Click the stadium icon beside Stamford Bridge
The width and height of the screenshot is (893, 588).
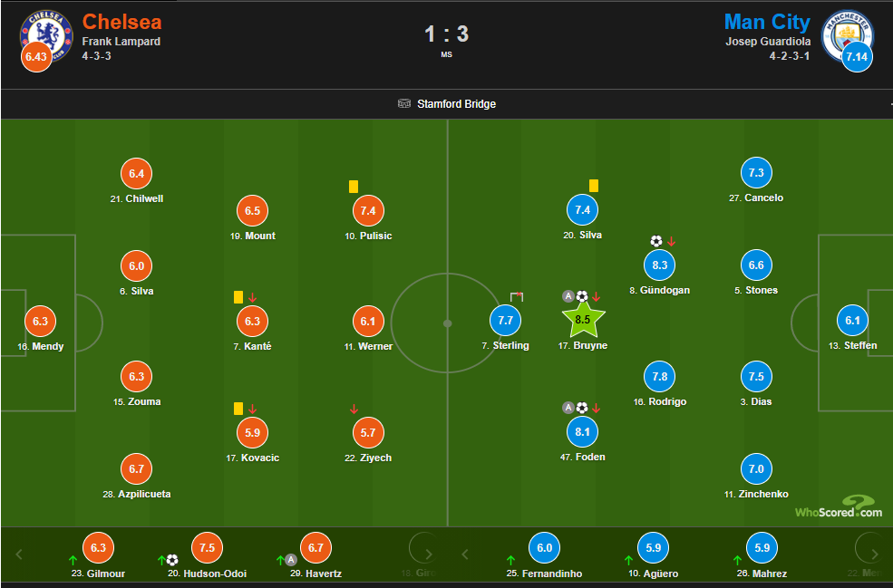point(404,103)
